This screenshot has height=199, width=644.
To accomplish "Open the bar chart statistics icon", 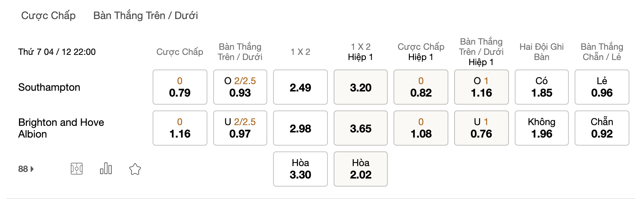I will tap(106, 169).
